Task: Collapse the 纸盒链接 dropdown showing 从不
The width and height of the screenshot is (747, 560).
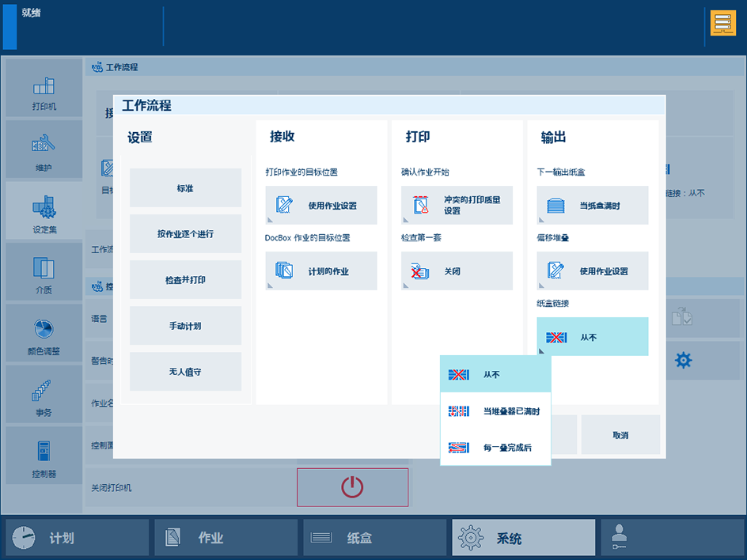Action: point(593,337)
